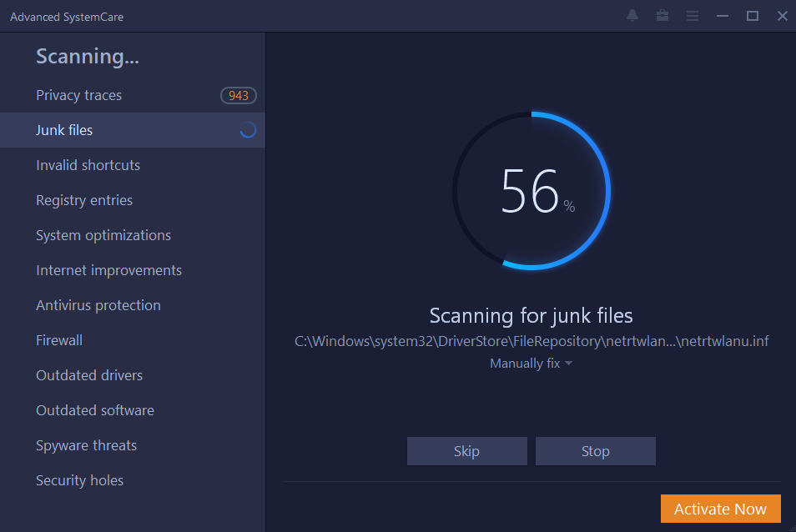The image size is (796, 532).
Task: Click the Advanced SystemCare title text
Action: pyautogui.click(x=67, y=17)
